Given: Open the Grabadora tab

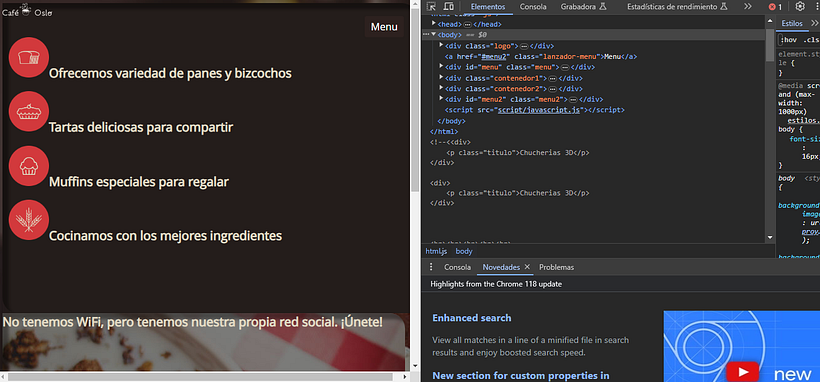Looking at the screenshot, I should coord(583,7).
